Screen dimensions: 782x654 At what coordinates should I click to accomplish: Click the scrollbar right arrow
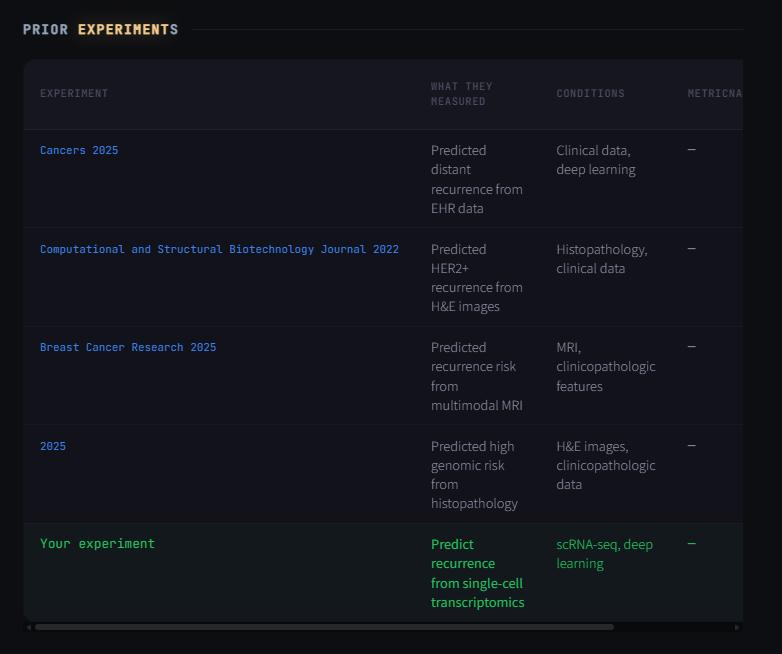(737, 627)
